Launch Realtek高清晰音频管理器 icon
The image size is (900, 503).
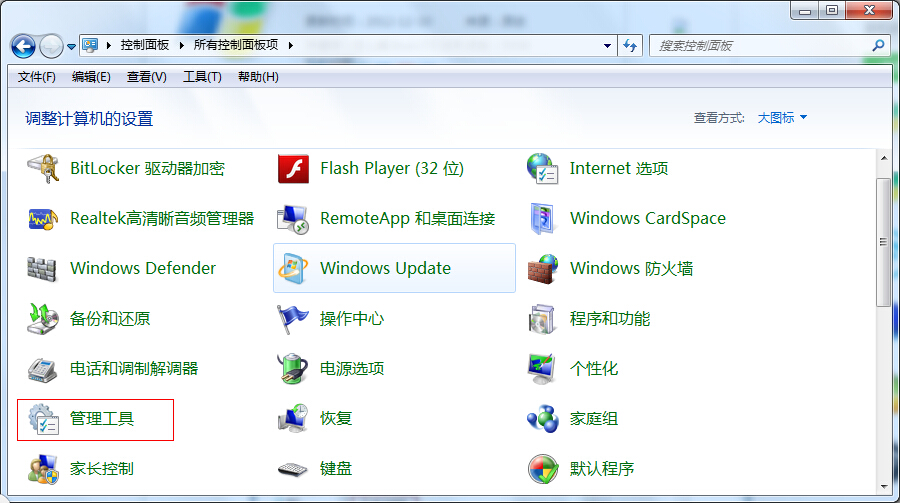(x=43, y=219)
